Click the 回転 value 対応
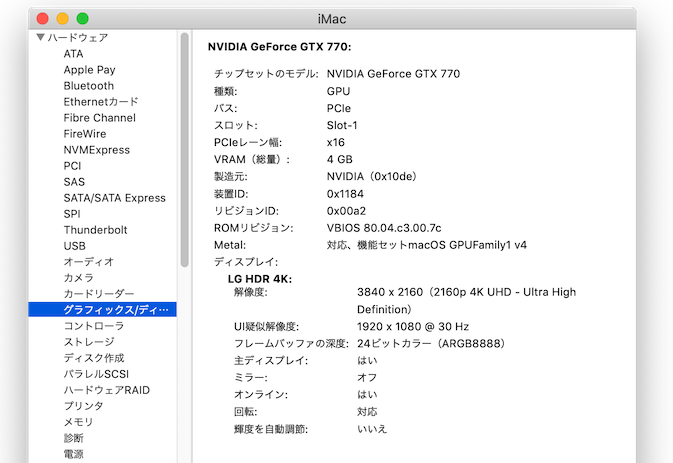Screen dimensions: 673x463 click(367, 412)
